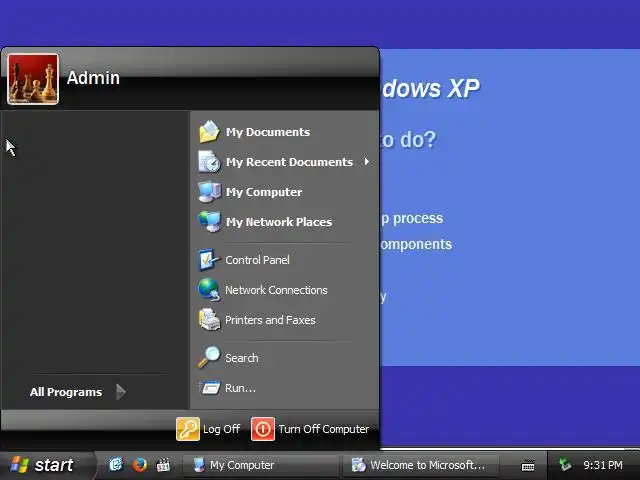Screen dimensions: 640x480
Task: Choose Network Connections menu text
Action: [276, 290]
